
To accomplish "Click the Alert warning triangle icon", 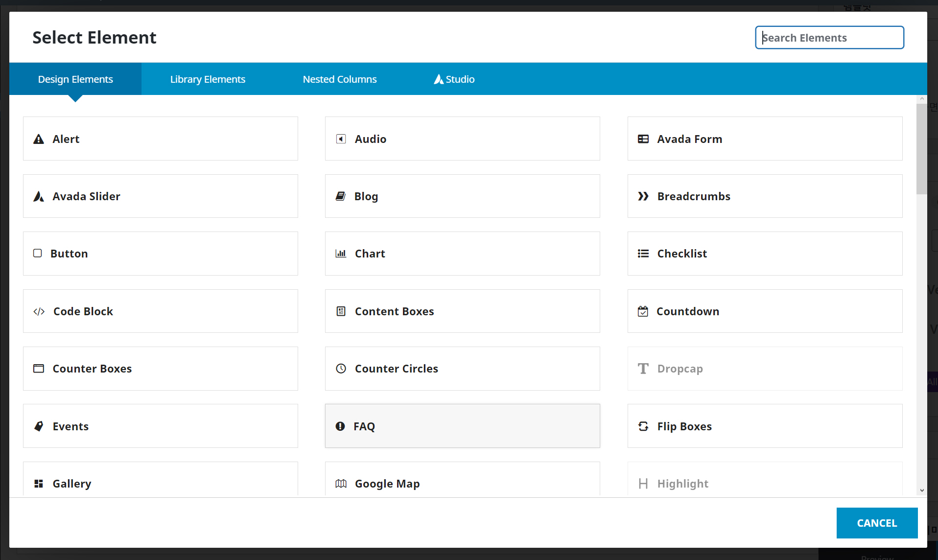I will tap(39, 140).
